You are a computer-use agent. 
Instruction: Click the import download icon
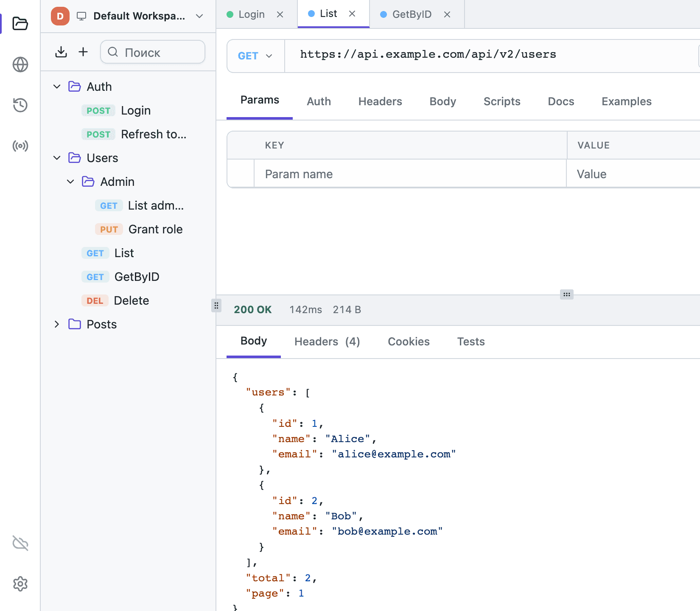click(61, 52)
